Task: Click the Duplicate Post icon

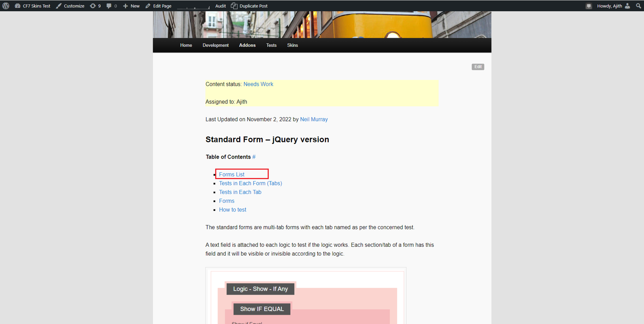Action: point(234,6)
